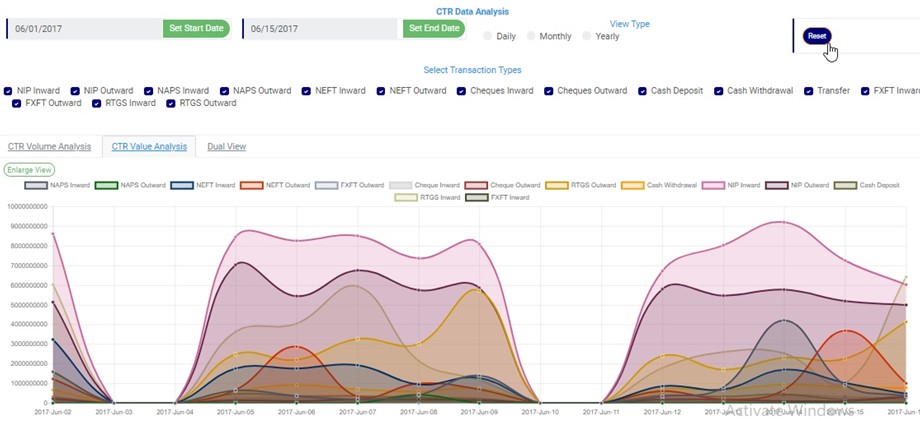Uncheck the NIP Inward checkbox
The image size is (920, 421).
point(9,91)
